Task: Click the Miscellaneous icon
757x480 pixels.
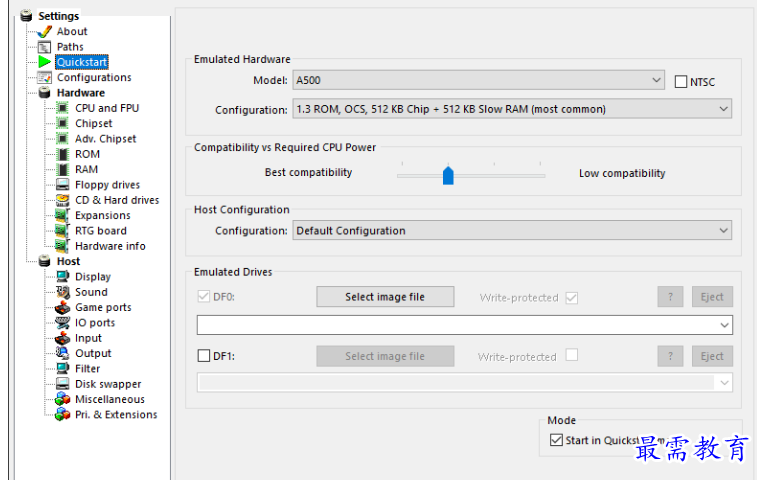Action: click(x=62, y=399)
